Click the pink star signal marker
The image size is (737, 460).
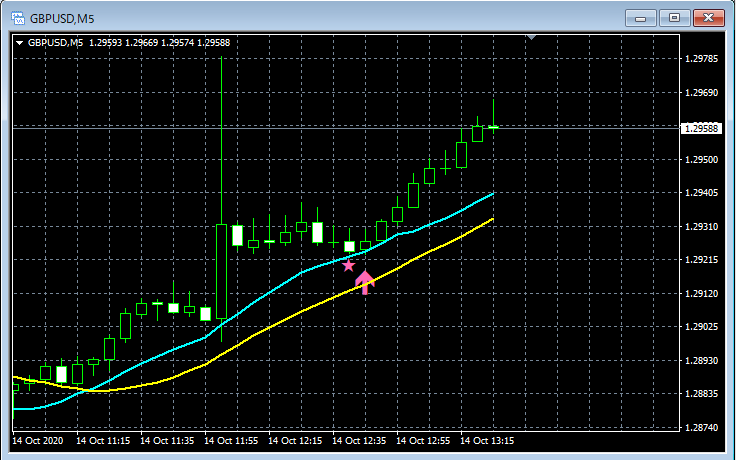pos(348,266)
